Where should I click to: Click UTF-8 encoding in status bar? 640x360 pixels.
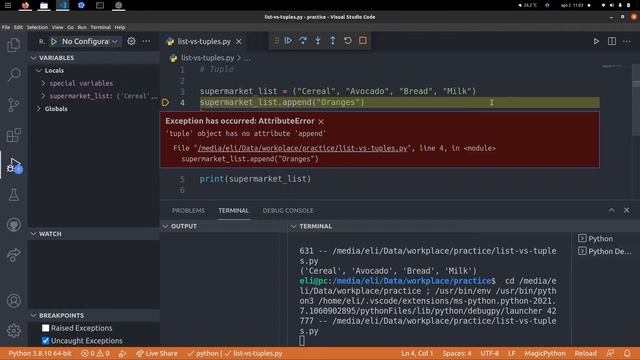click(x=489, y=353)
